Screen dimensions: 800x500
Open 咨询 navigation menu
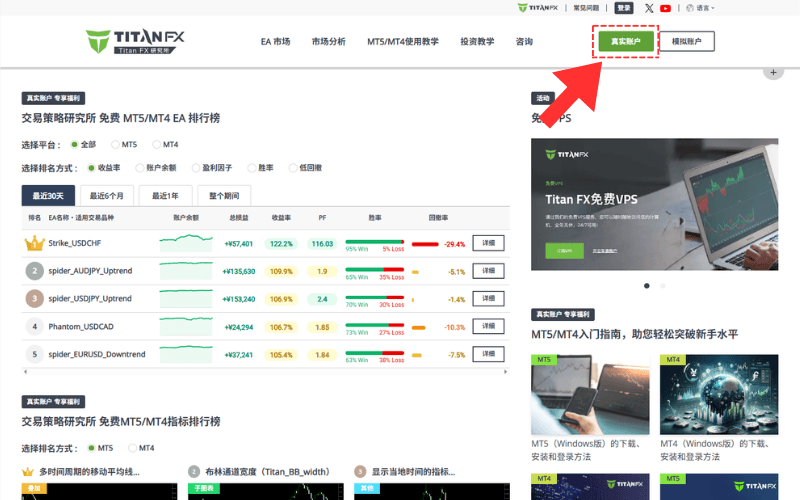click(x=524, y=42)
